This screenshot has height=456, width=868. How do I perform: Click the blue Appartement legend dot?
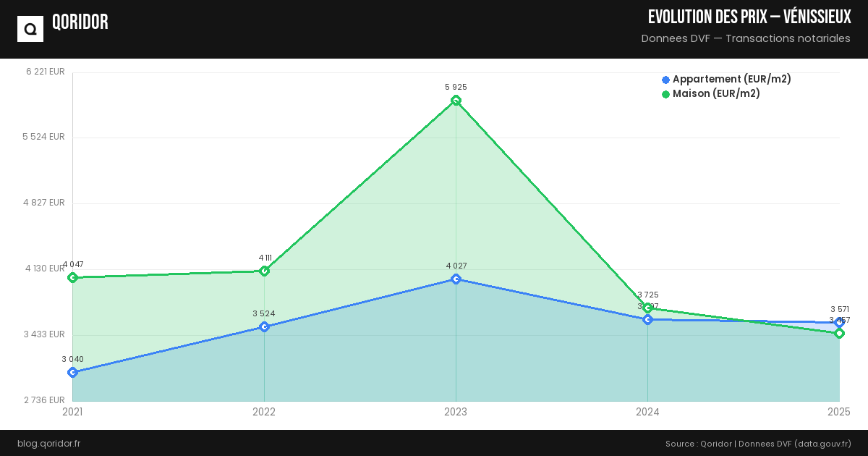(665, 80)
